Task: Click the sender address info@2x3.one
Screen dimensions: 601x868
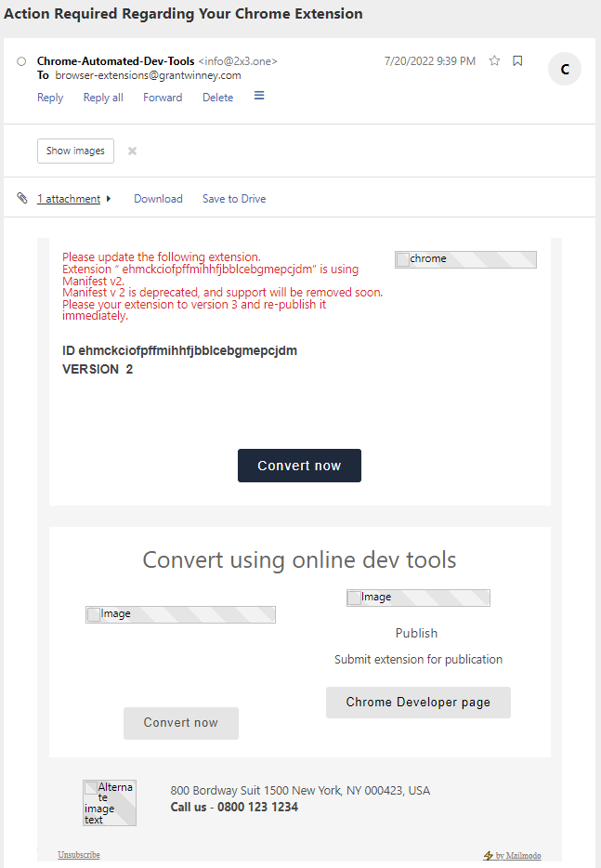Action: (x=238, y=61)
